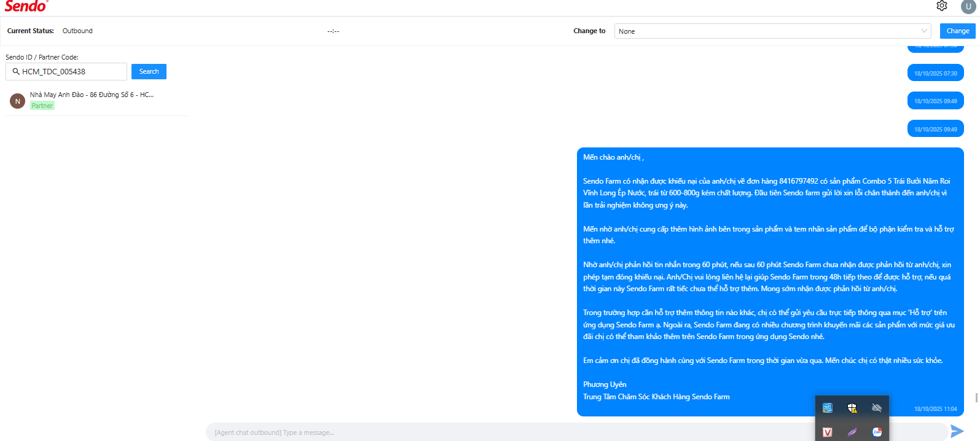Screen dimensions: 980x441
Task: Select the Nhà May Anh Đào conversation
Action: [97, 100]
